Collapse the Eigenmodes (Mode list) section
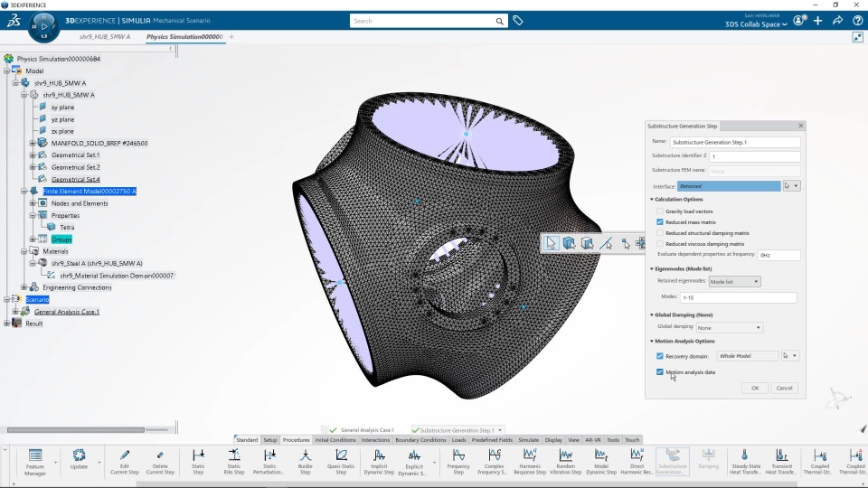Viewport: 868px width, 488px height. 652,269
